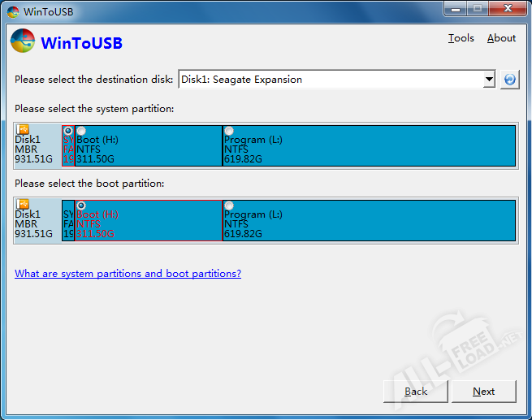
Task: Click the Disk1: Seagate Expansion combo box
Action: (x=329, y=80)
